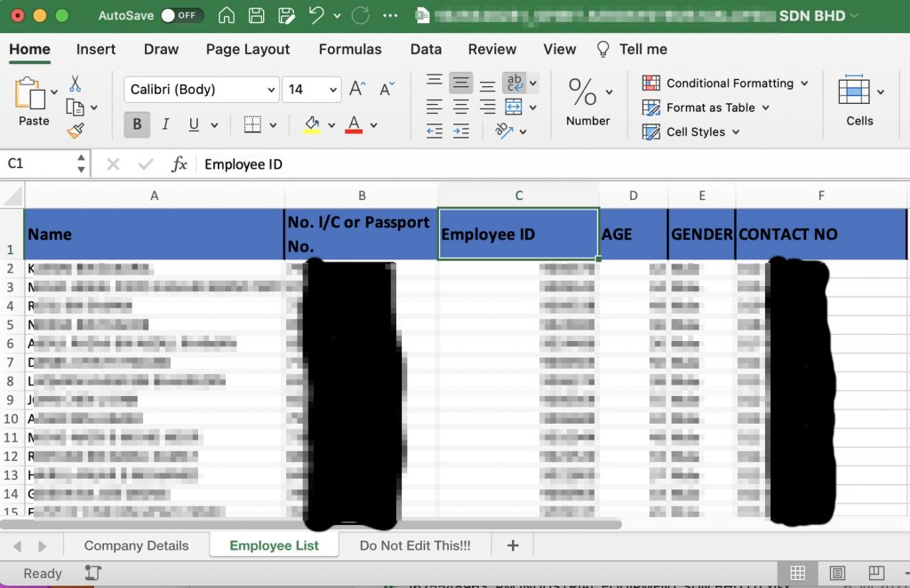Switch to Company Details sheet tab
The height and width of the screenshot is (588, 910).
[136, 545]
